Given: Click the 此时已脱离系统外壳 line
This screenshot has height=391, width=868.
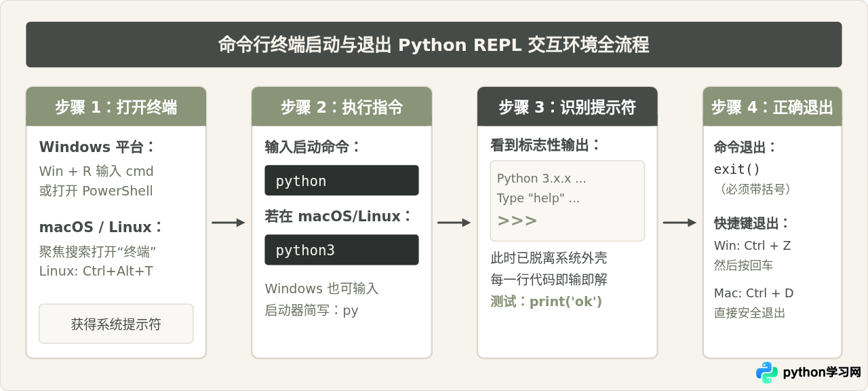Looking at the screenshot, I should (x=549, y=258).
